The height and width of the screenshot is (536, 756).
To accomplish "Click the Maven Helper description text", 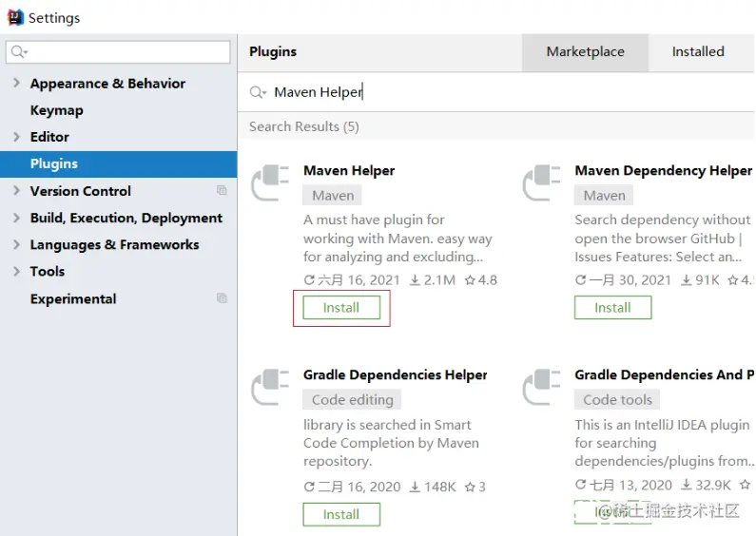I will [x=397, y=239].
